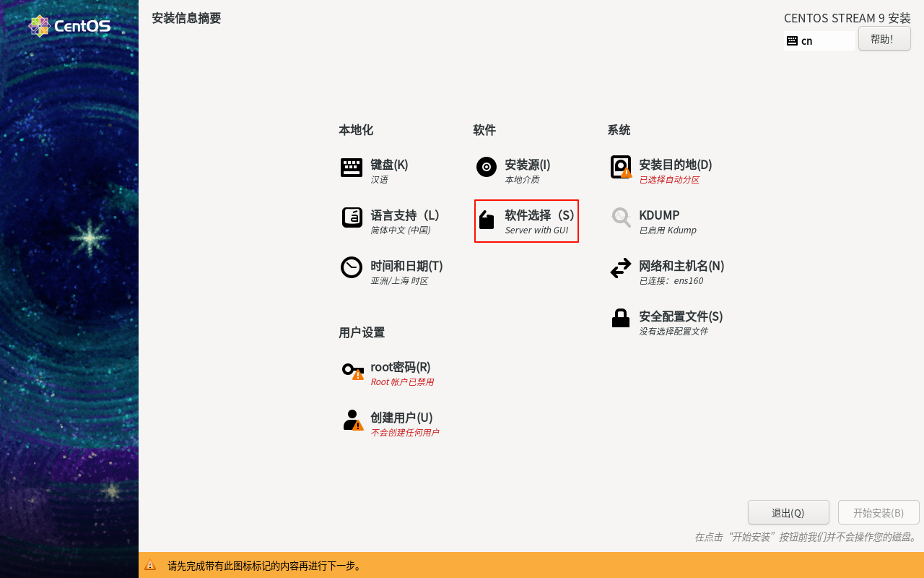Screen dimensions: 924x578
Task: Click the 汉语 keyboard layout text
Action: point(379,180)
